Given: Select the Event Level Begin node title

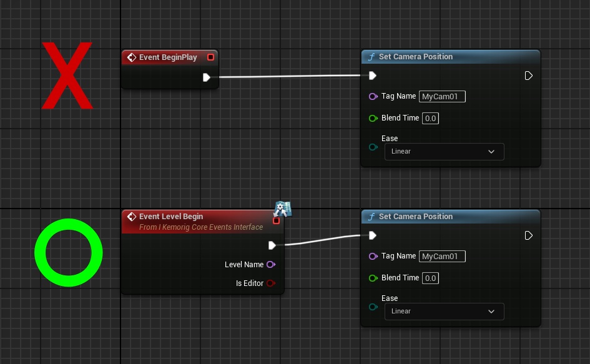Looking at the screenshot, I should coord(170,217).
